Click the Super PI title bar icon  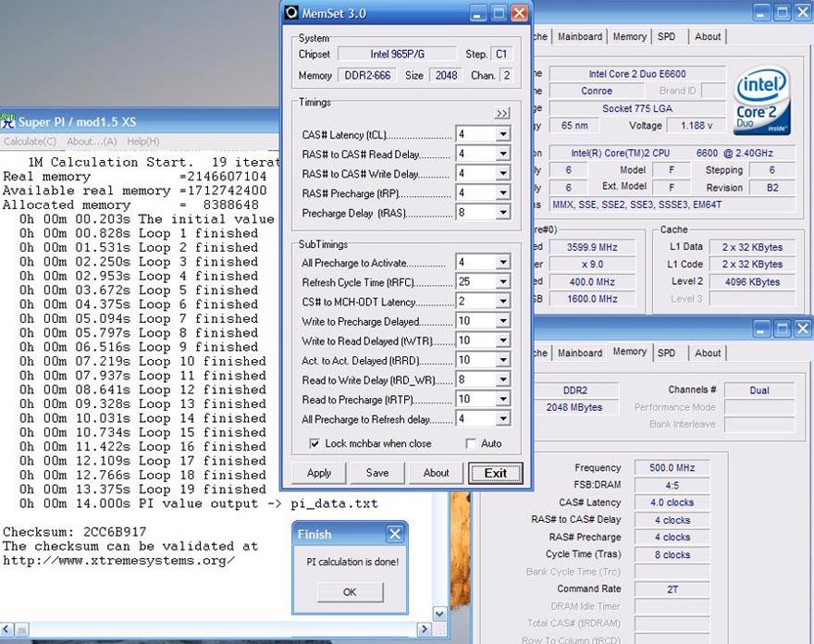click(7, 121)
